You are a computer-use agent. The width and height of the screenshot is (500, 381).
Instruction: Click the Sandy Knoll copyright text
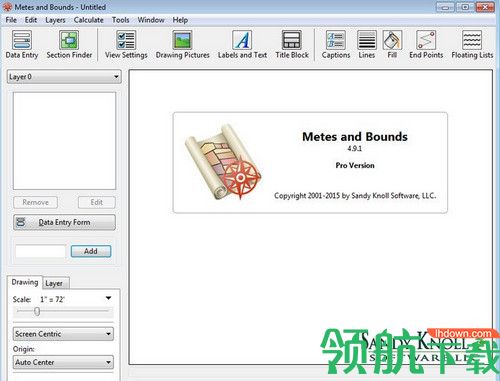point(355,196)
